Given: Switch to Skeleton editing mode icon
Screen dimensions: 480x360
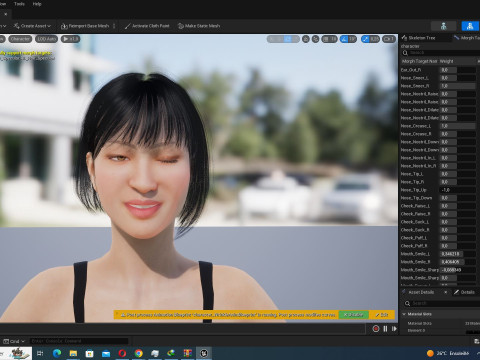Looking at the screenshot, I should point(443,26).
